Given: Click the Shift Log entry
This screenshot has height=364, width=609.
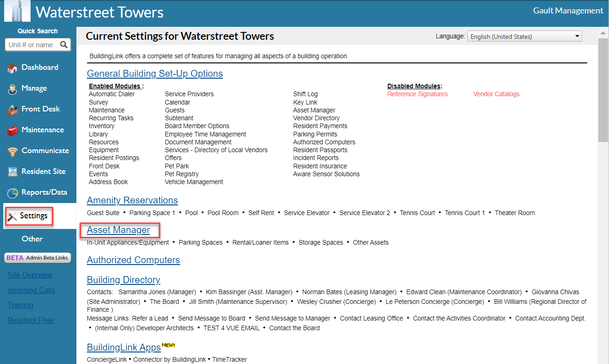Looking at the screenshot, I should [306, 94].
